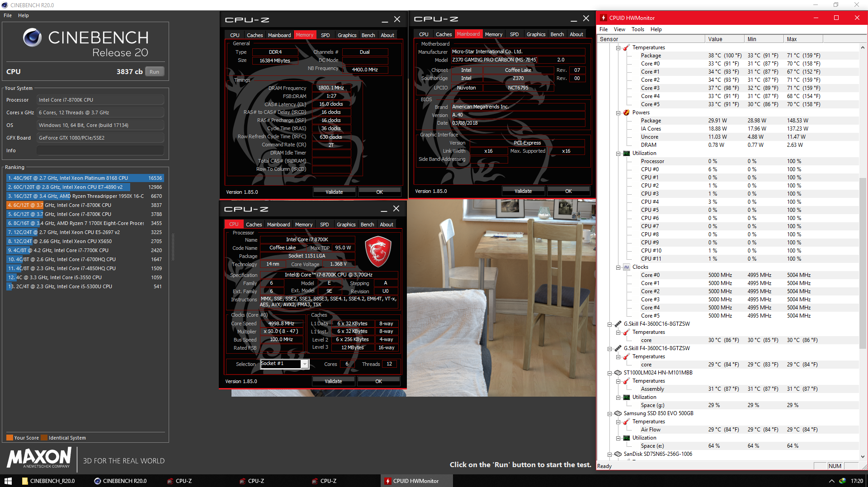Collapse the G.Skill module node reading 30 °C
Viewport: 868px width, 487px height.
tap(609, 324)
